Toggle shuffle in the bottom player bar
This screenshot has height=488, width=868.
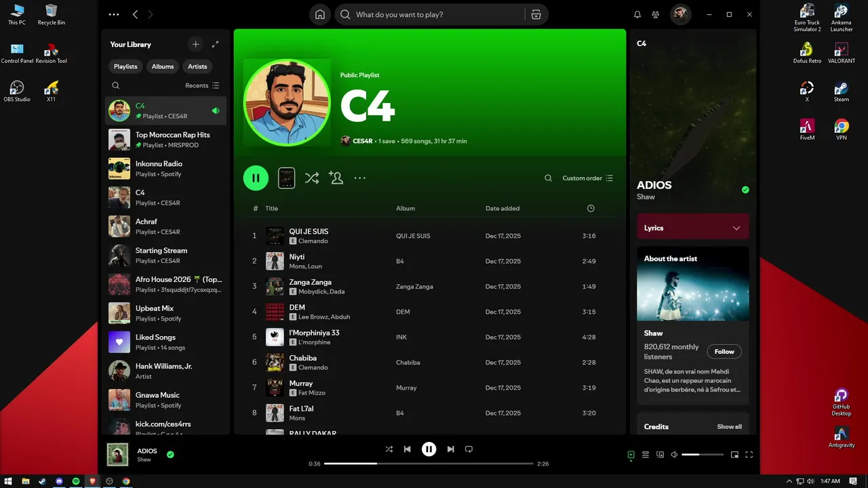point(389,449)
